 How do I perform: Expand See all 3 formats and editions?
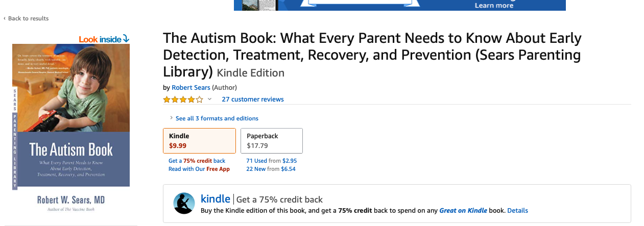point(217,118)
